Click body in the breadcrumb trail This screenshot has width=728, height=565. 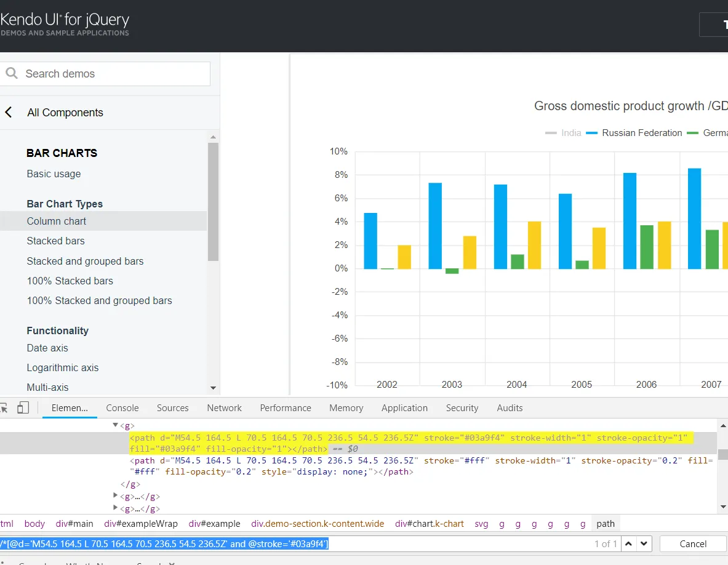(x=35, y=524)
